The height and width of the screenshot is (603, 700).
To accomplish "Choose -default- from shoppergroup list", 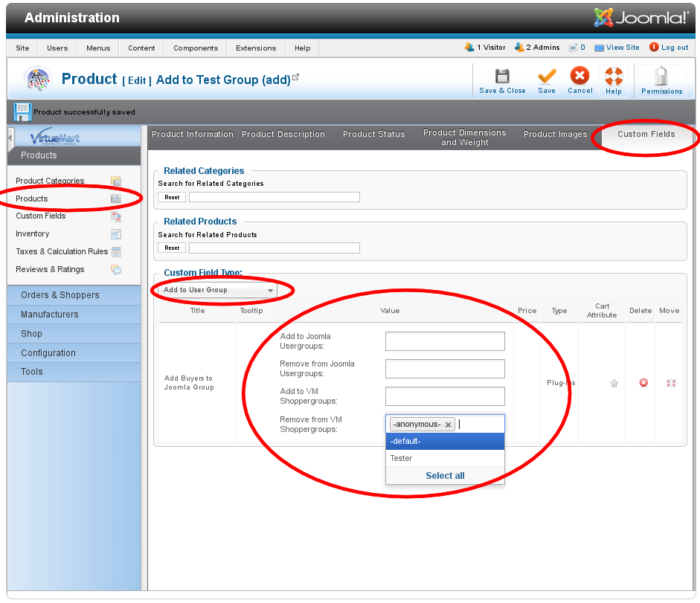I will [445, 442].
